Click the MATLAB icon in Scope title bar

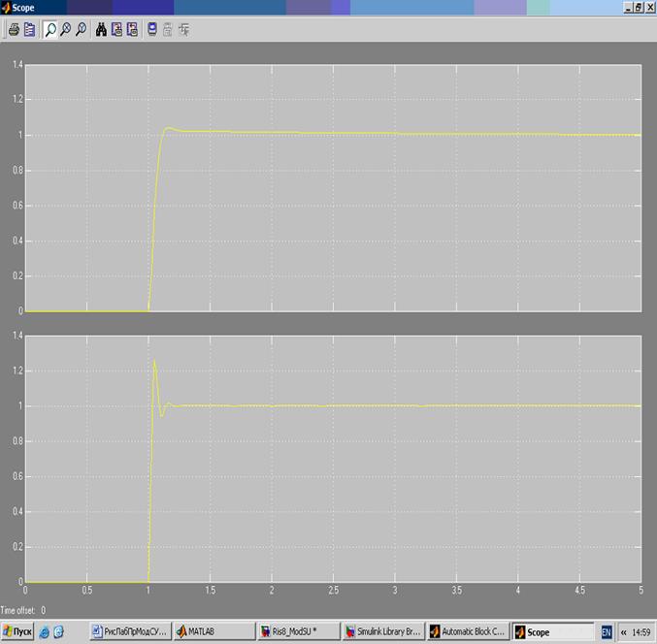tap(6, 8)
